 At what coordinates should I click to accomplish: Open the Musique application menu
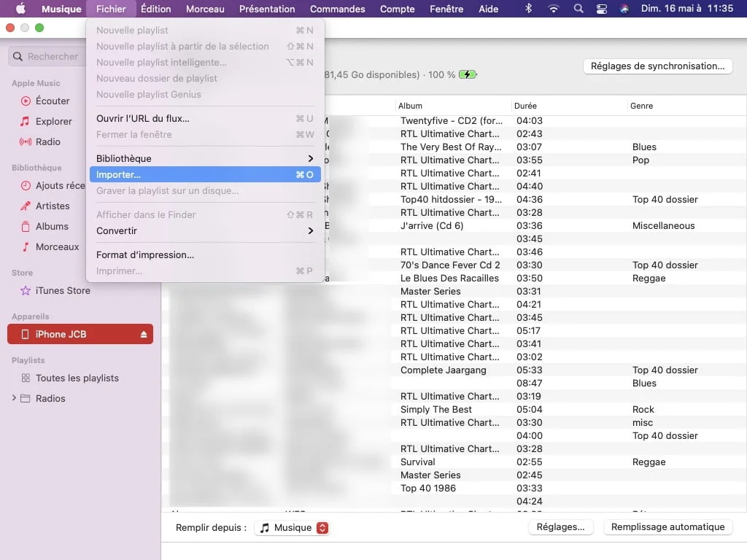pos(61,9)
